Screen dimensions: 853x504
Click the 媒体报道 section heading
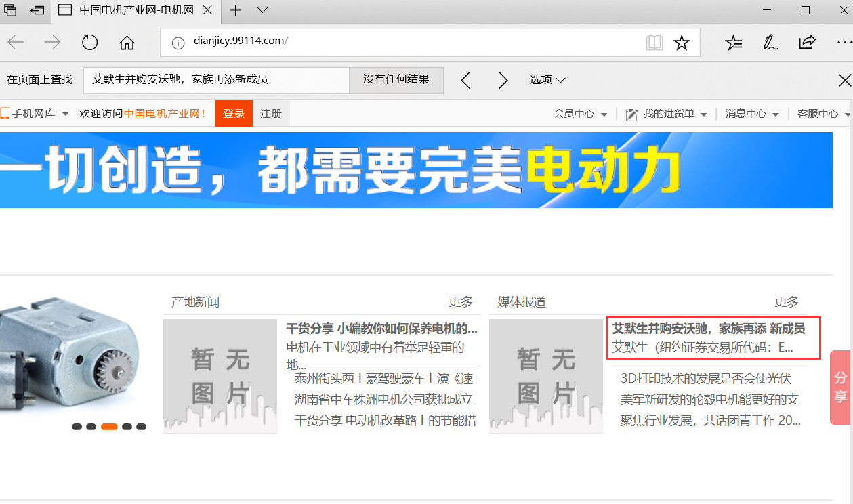click(522, 302)
